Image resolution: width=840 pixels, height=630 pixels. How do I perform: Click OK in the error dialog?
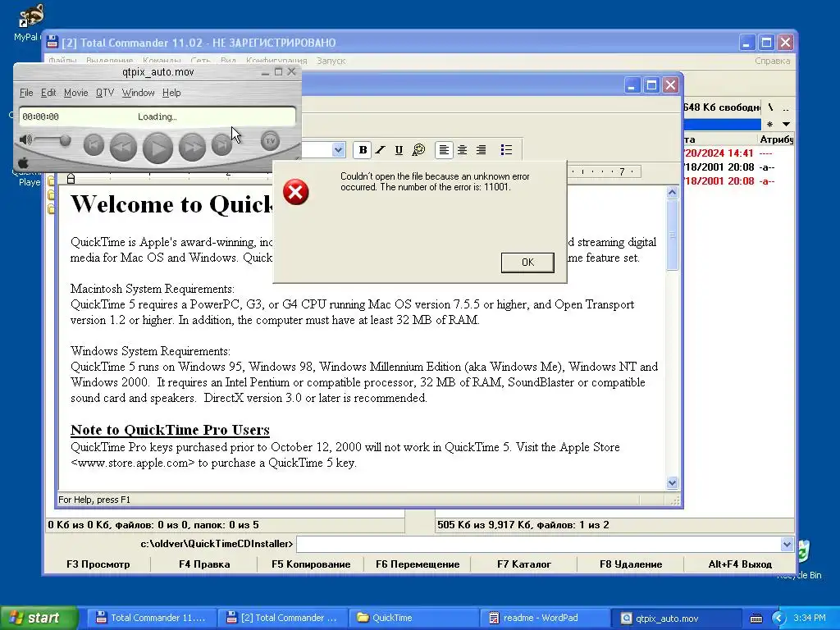coord(527,262)
